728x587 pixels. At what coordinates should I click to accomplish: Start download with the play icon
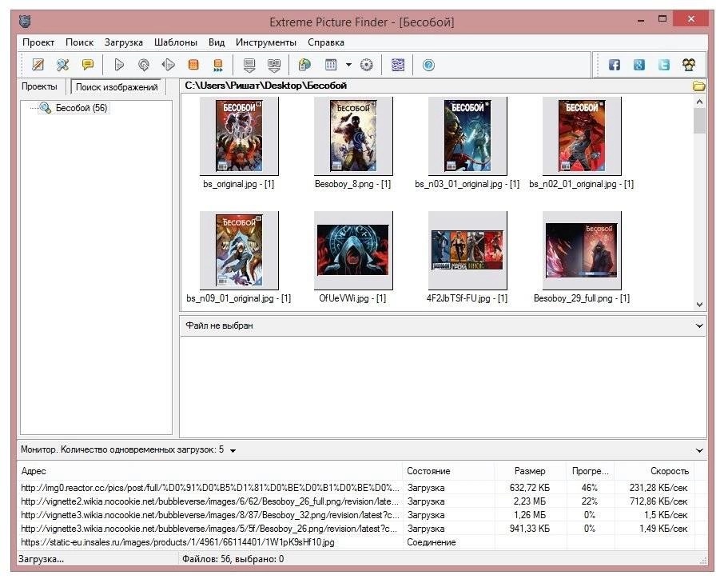(x=119, y=65)
